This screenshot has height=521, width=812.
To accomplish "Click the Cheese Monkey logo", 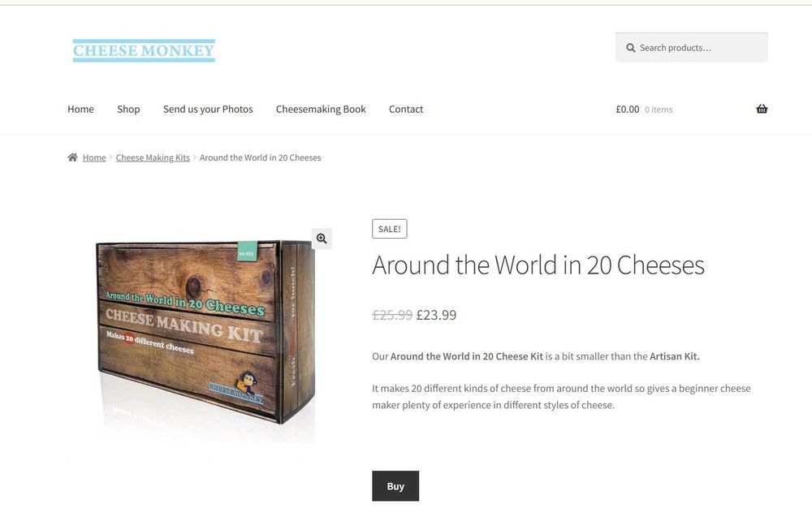I will coord(144,50).
